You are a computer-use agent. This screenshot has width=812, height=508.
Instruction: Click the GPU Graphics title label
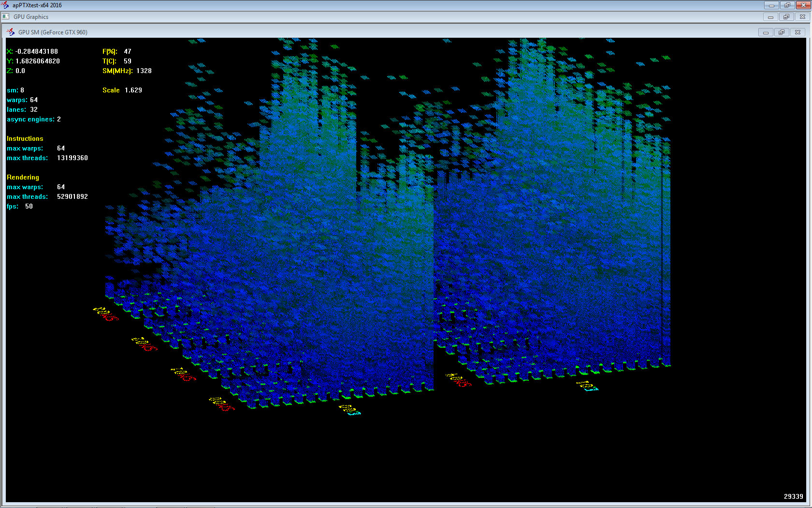pos(31,17)
